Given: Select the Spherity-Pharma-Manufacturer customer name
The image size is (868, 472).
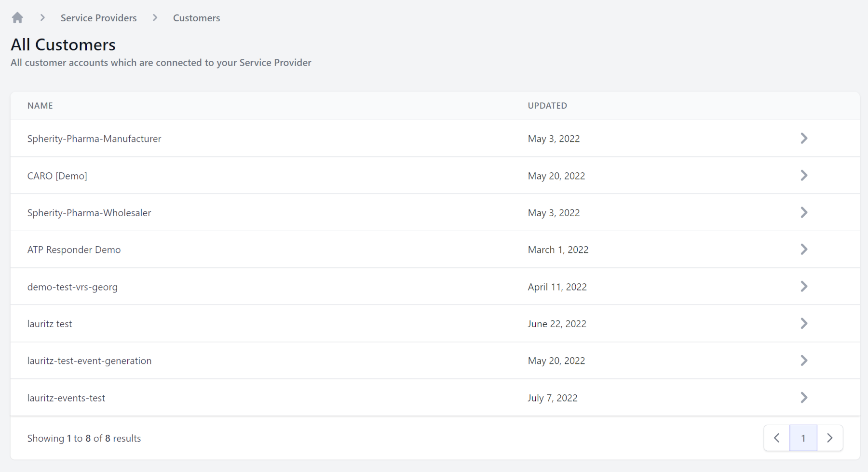Looking at the screenshot, I should click(x=94, y=139).
